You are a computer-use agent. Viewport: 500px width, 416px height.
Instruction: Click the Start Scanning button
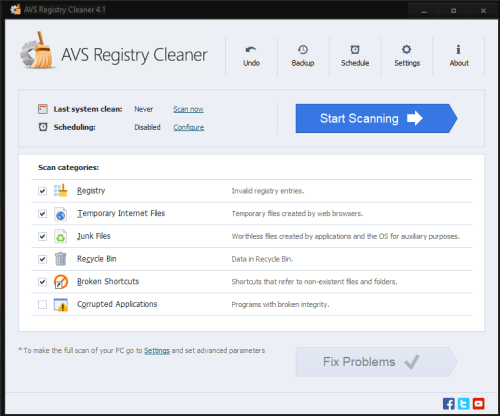[376, 118]
